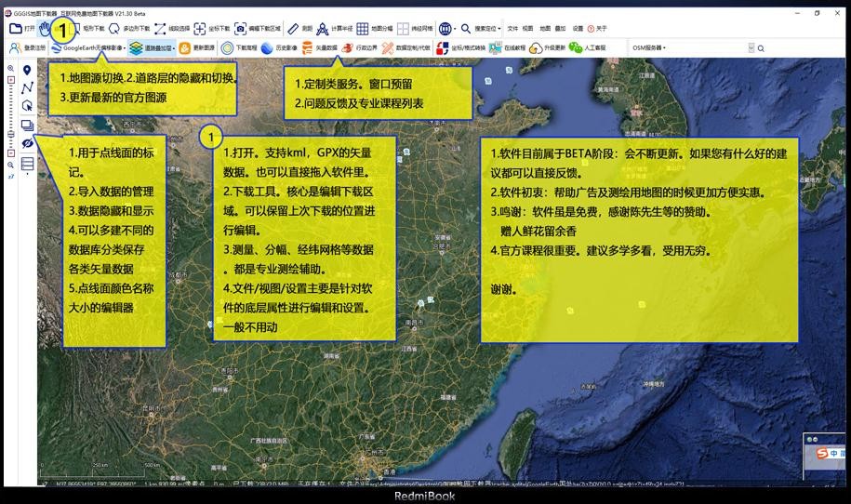Viewport: 851px width, 504px height.
Task: Click the vector data (矢量数据) icon
Action: [x=307, y=48]
